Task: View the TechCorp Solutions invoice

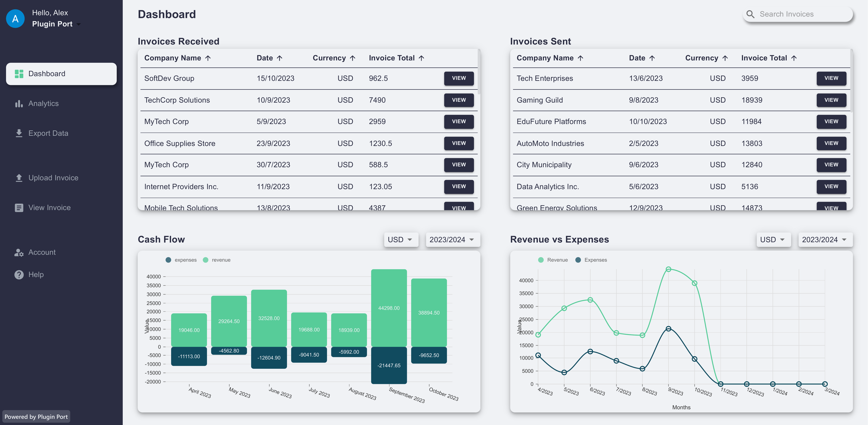Action: (459, 100)
